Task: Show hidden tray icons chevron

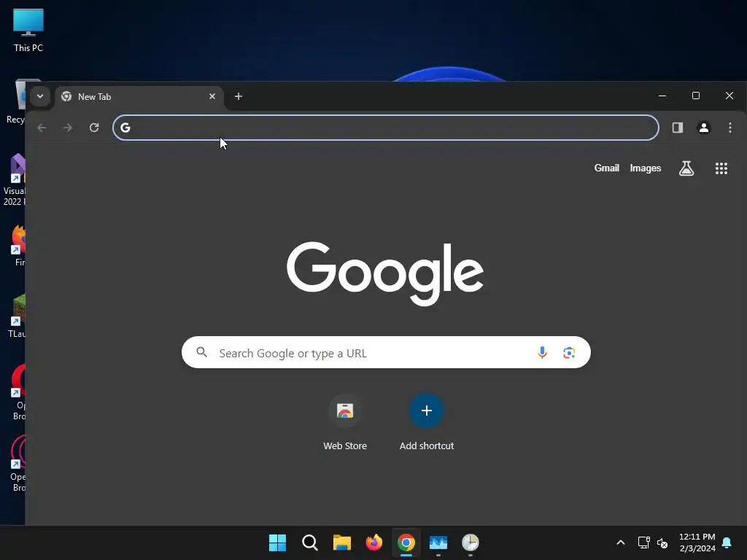Action: [x=620, y=542]
